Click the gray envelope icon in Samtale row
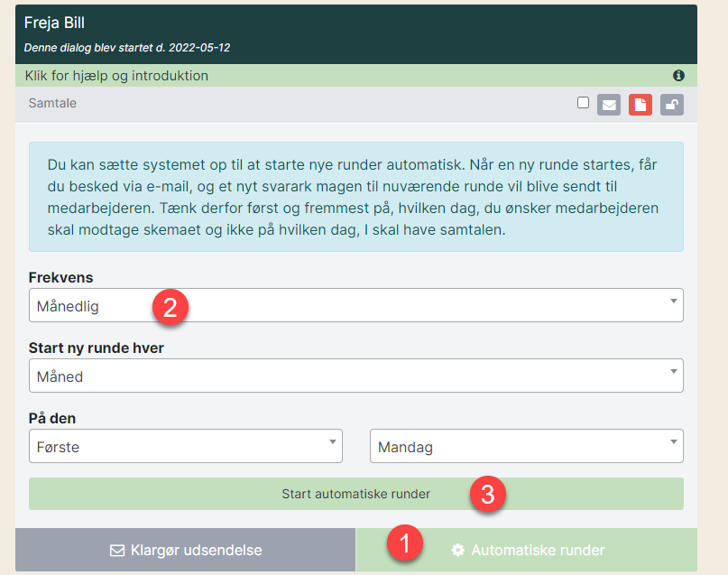The width and height of the screenshot is (728, 575). (609, 104)
